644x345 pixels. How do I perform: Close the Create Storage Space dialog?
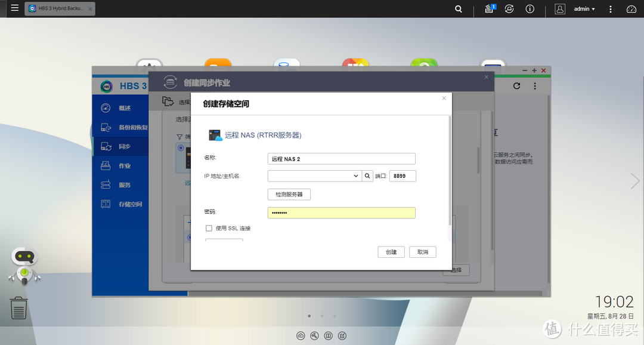coord(444,98)
